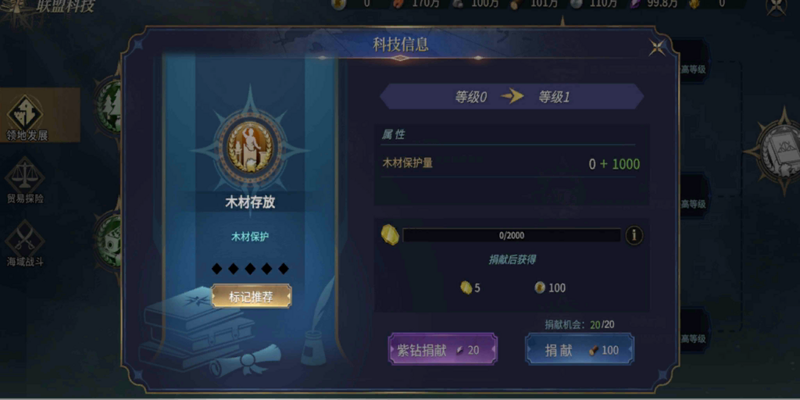Viewport: 800px width, 400px height.
Task: Click the 联盟科技 title at top-left
Action: 66,6
